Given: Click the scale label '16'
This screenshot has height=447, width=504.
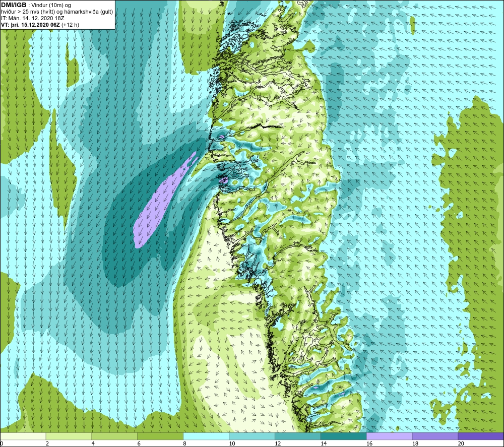Looking at the screenshot, I should tap(369, 443).
